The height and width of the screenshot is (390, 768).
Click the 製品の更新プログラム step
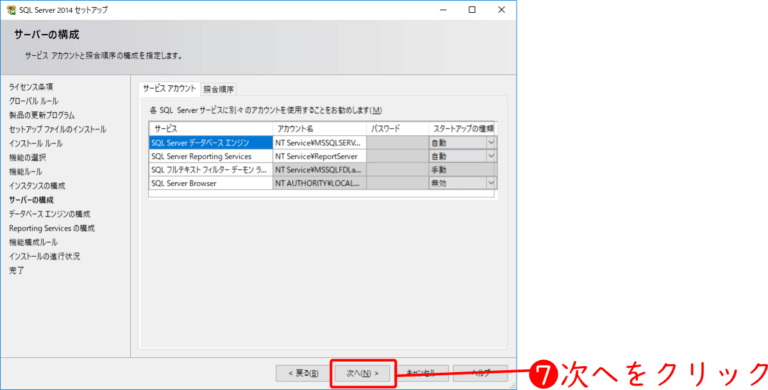(x=42, y=115)
